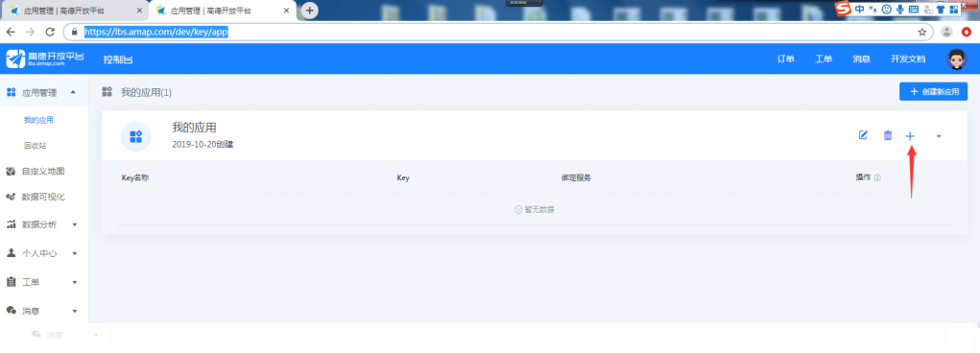The height and width of the screenshot is (353, 980).
Task: Collapse the 我的应用 card with the caret
Action: pos(939,136)
